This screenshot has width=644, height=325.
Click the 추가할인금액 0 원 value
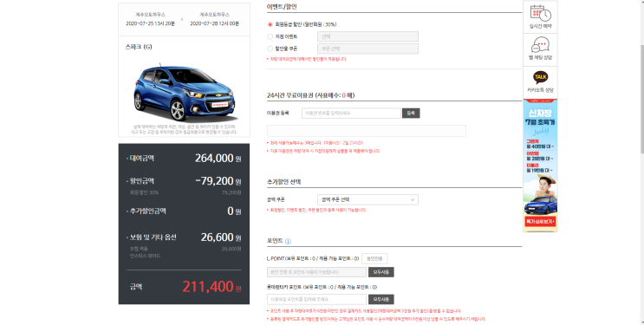[234, 211]
